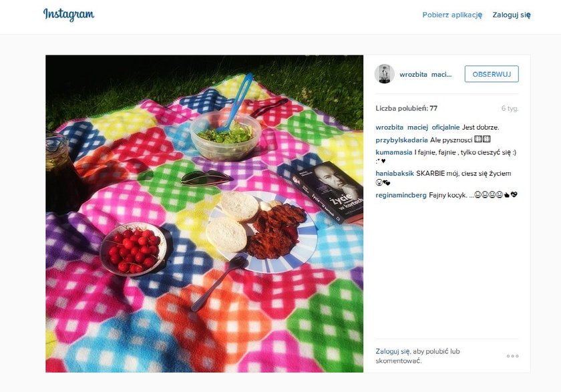Click the heart emoji in kumamasia's comment
Viewport: 561px width, 392px height.
pos(383,162)
